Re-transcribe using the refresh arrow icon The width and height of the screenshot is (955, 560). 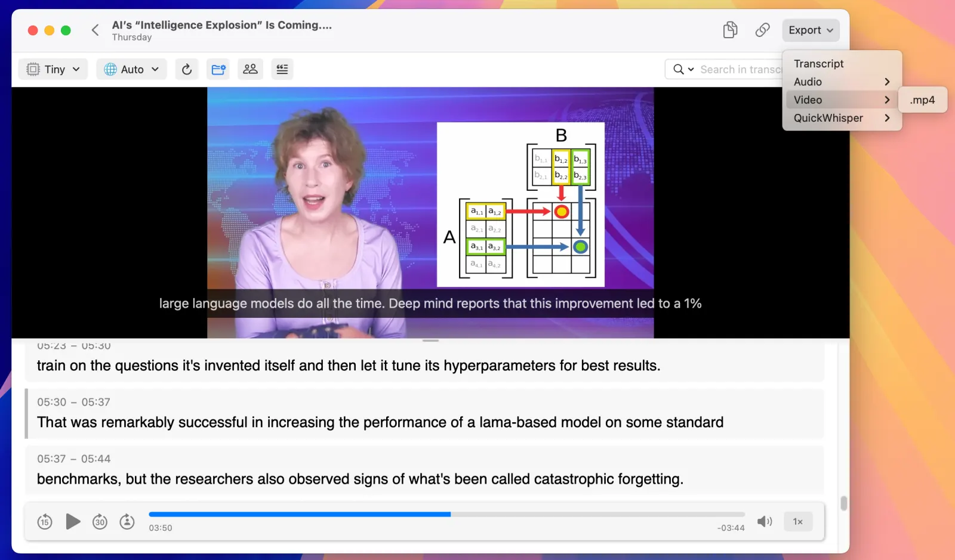(187, 69)
